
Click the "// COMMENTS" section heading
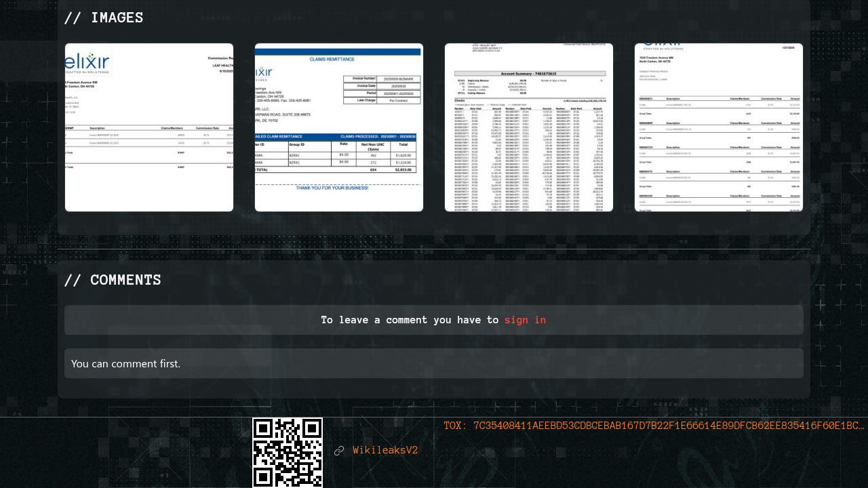pos(113,281)
